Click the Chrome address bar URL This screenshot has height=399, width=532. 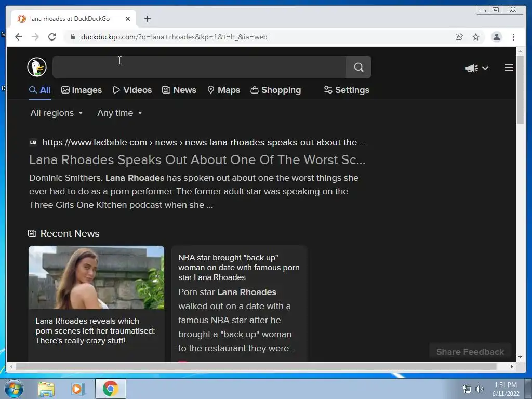pyautogui.click(x=174, y=37)
